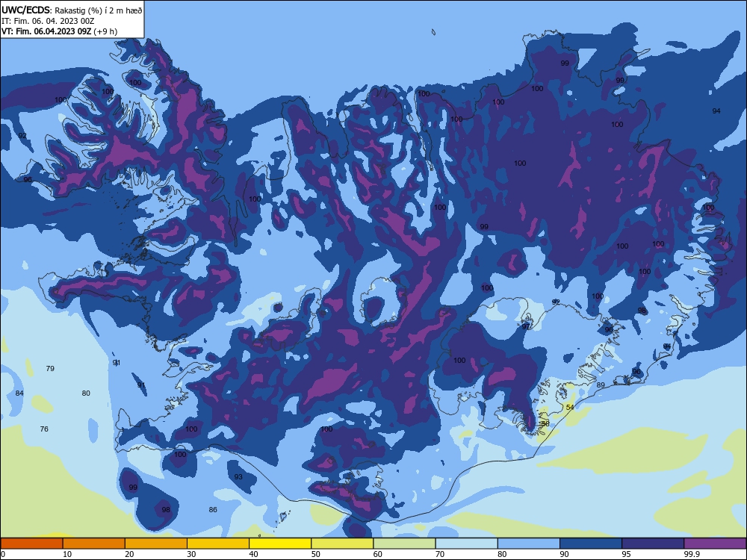Click the dark orange 0–10 legend swatch

(31, 544)
